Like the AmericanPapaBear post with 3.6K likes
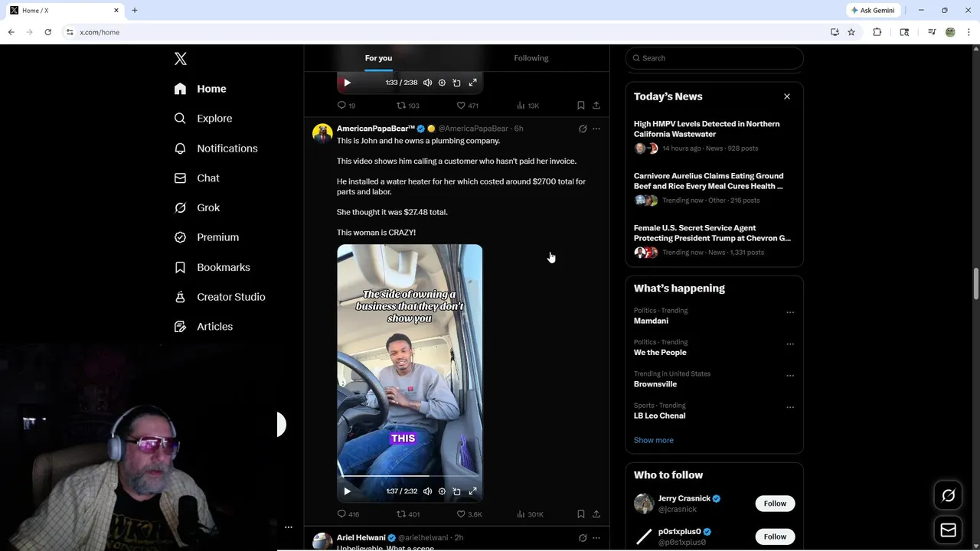980x551 pixels. 469,514
